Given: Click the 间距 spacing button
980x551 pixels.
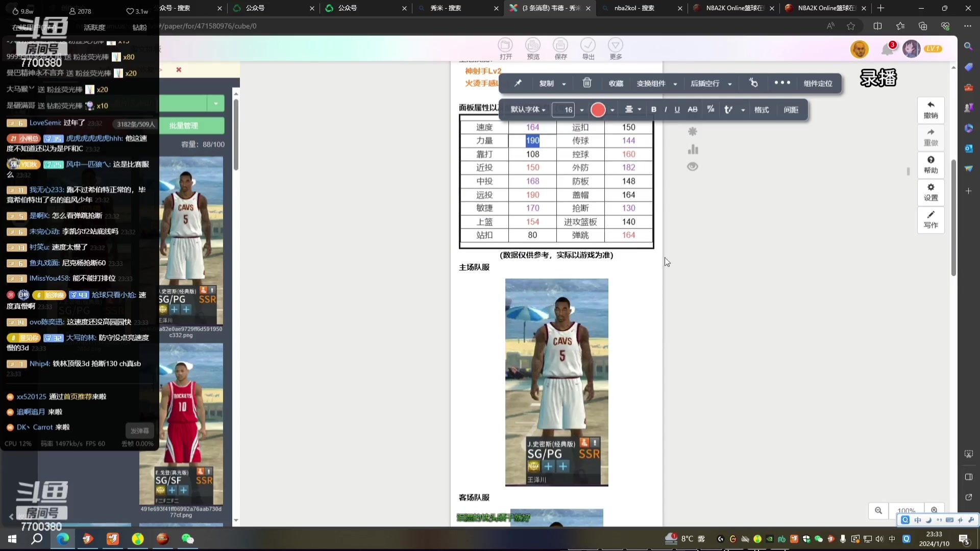Looking at the screenshot, I should pos(791,110).
